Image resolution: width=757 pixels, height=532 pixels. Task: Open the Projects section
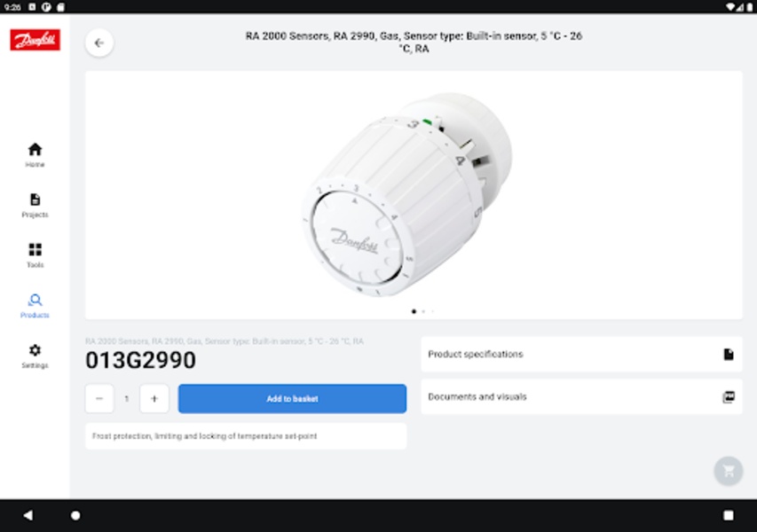tap(35, 205)
